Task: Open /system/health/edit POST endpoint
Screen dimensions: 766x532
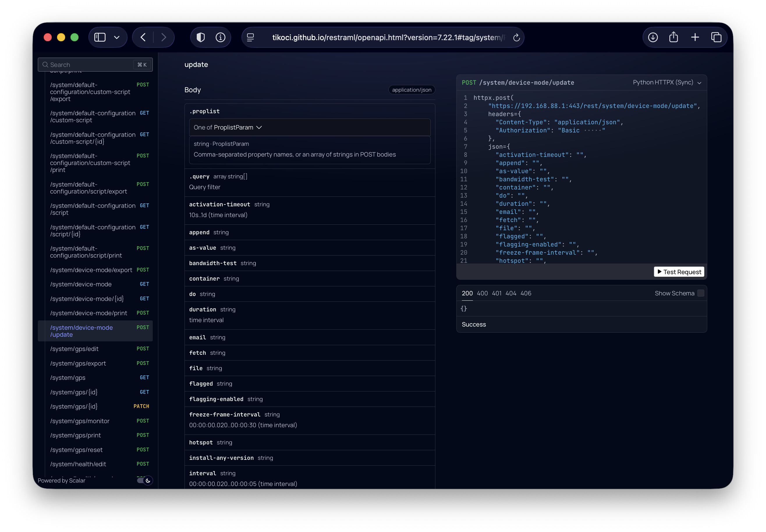Action: [95, 464]
